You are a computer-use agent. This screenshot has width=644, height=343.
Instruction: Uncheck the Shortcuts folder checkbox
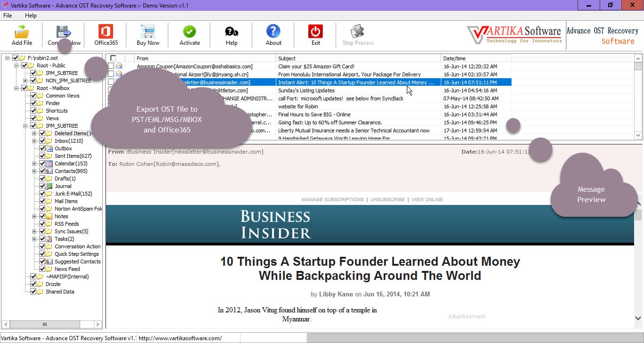pos(33,111)
